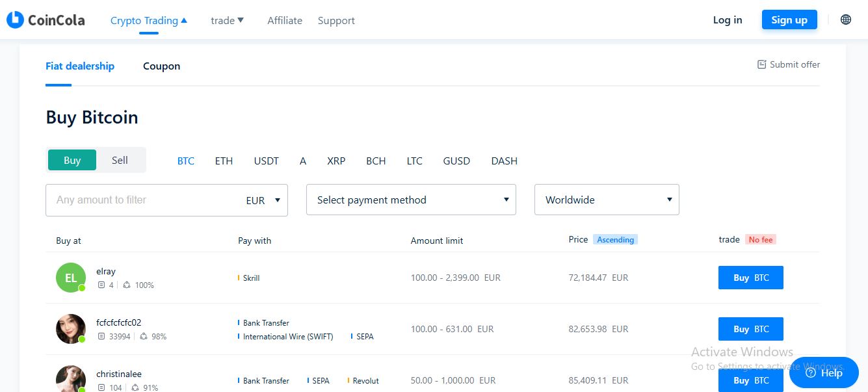Expand the Crypto Trading menu

coord(149,20)
